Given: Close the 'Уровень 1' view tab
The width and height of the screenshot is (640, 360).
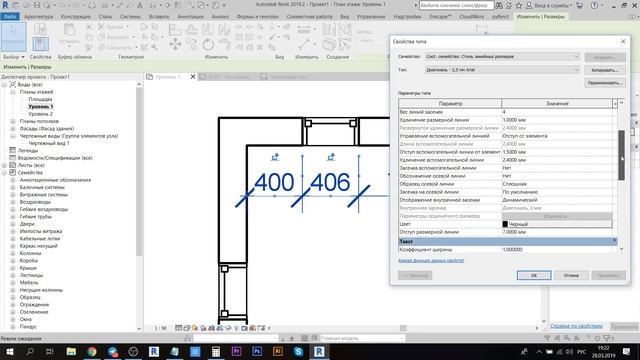Looking at the screenshot, I should click(193, 77).
